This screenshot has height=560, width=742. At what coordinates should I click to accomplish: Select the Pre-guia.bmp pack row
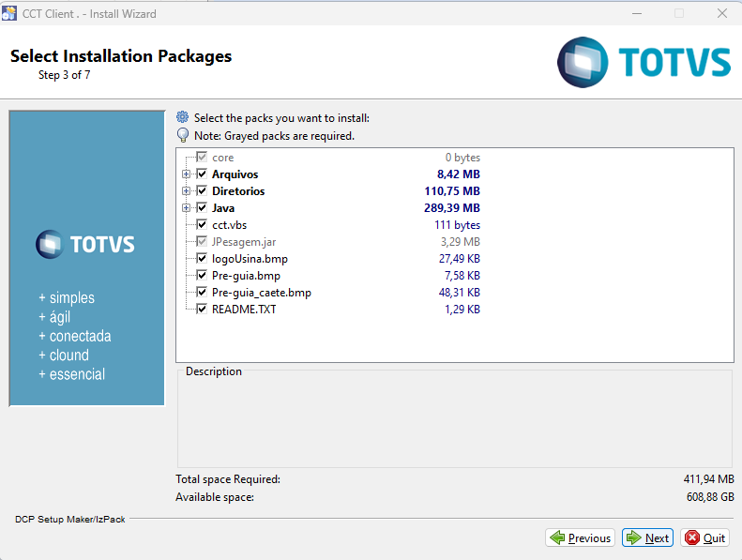tap(339, 276)
